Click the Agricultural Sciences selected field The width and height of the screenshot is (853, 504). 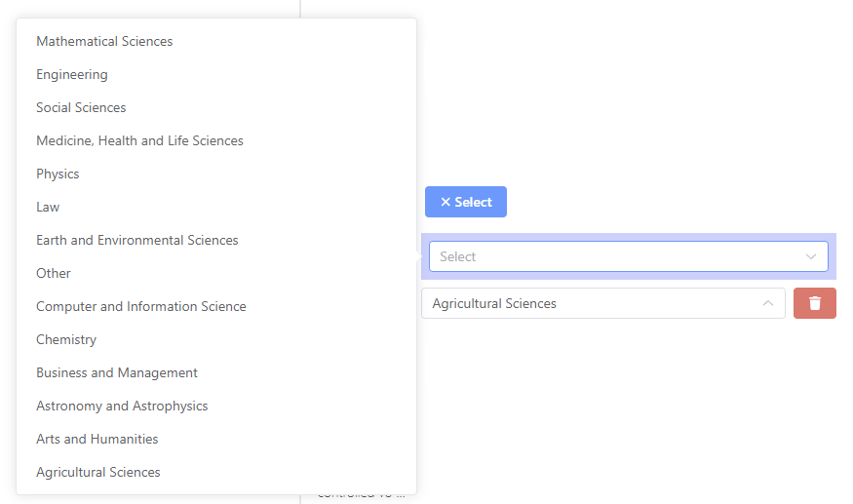(x=602, y=303)
